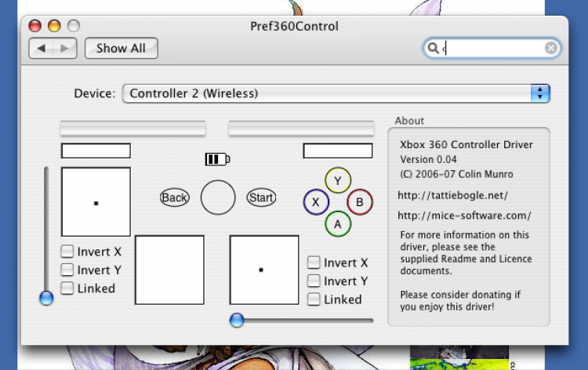Minimize the window with yellow button
The width and height of the screenshot is (588, 370).
pyautogui.click(x=54, y=26)
